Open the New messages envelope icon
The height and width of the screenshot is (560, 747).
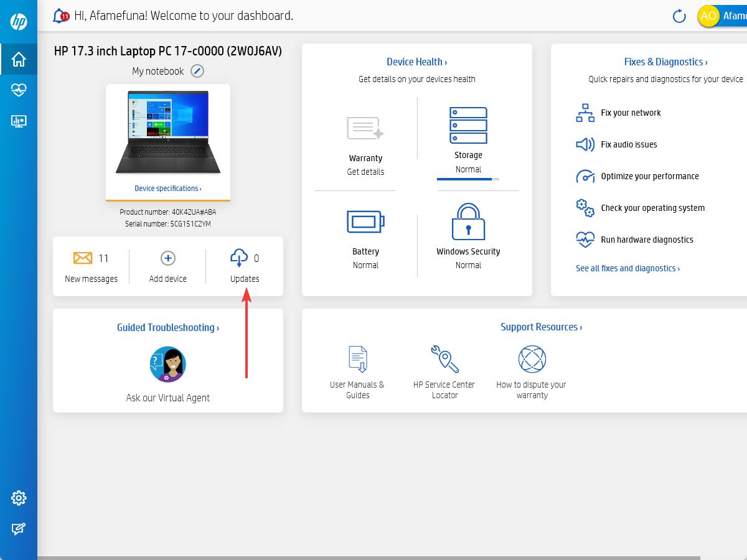83,258
